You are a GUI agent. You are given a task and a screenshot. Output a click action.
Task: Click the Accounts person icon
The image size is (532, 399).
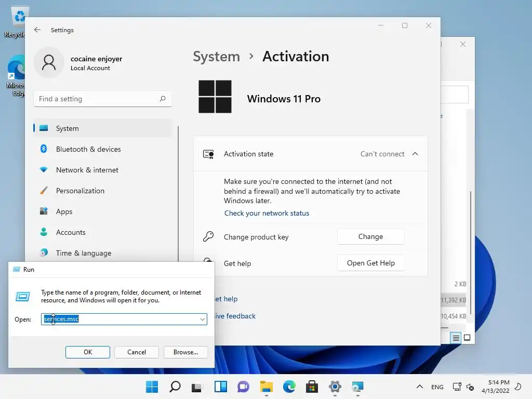point(44,232)
